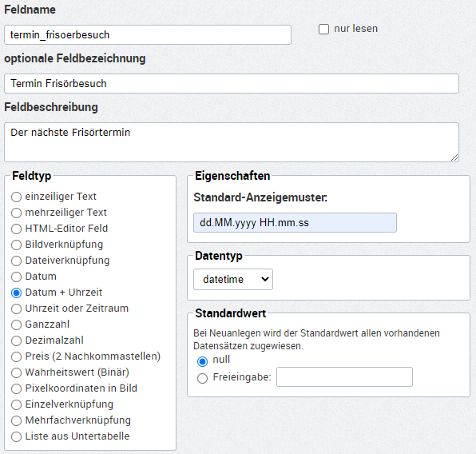Select 'null' as Standardwert

pos(203,361)
